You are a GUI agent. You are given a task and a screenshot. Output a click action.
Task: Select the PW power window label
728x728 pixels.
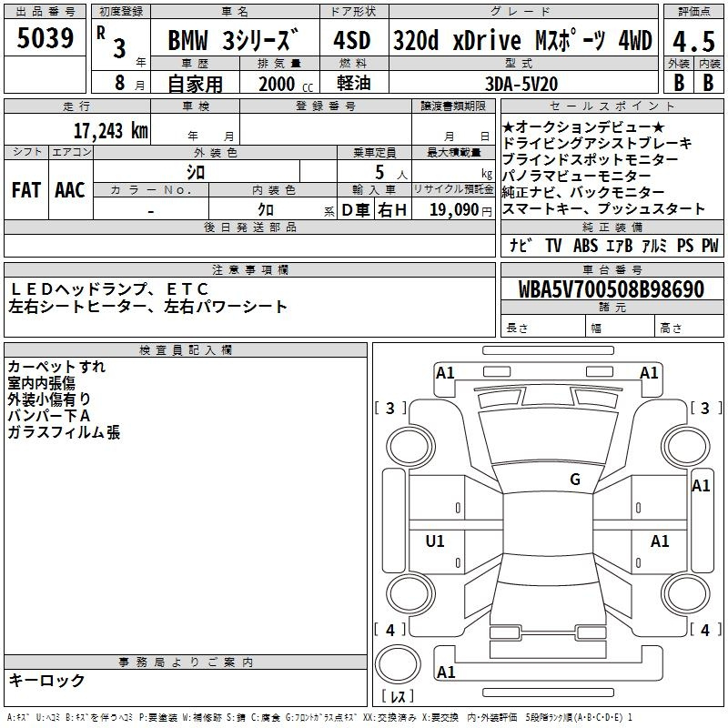point(709,246)
